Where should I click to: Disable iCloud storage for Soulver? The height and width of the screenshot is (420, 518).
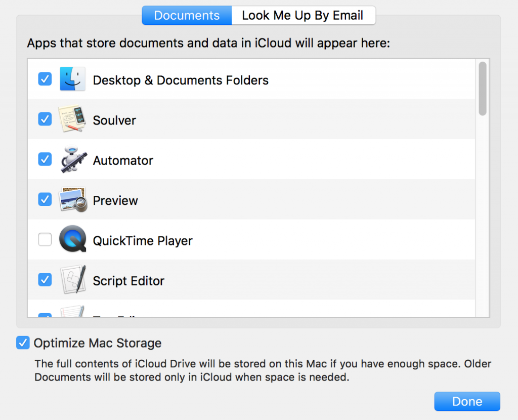(x=45, y=119)
